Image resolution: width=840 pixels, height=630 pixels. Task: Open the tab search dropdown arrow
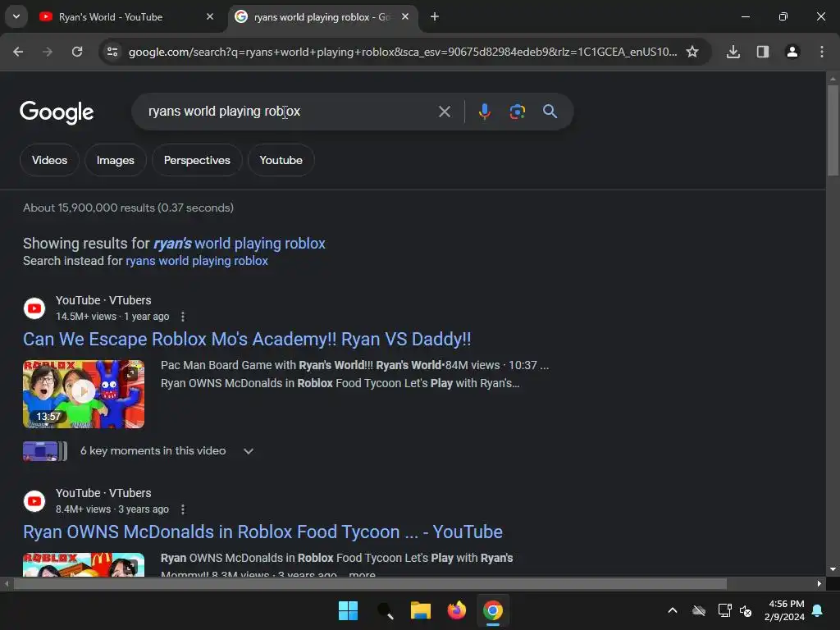[x=16, y=16]
